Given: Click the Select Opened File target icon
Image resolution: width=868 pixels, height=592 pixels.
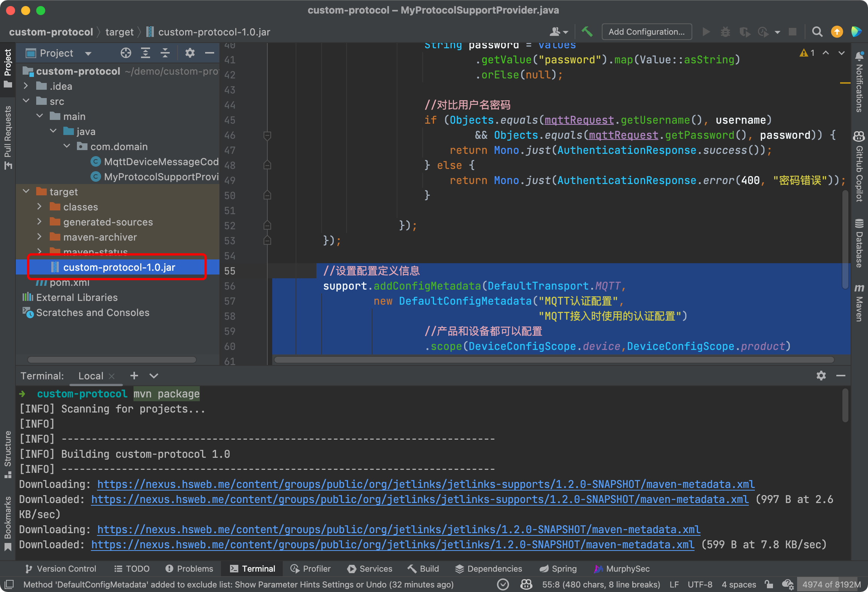Looking at the screenshot, I should [x=126, y=53].
